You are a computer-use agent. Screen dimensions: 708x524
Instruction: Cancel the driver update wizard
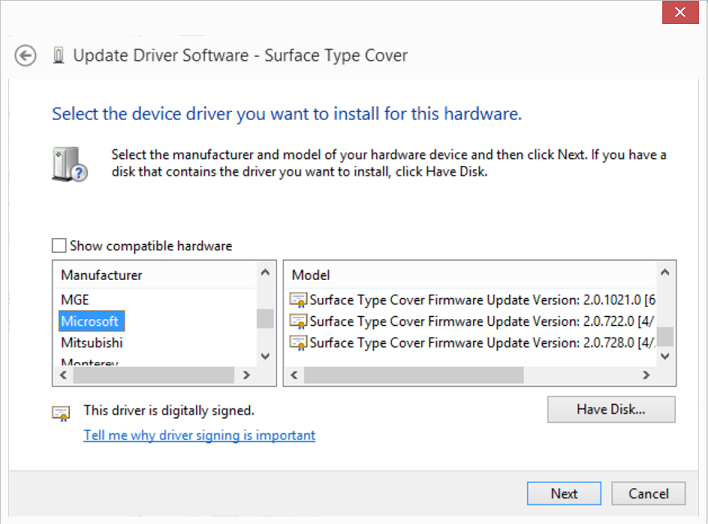pos(648,493)
